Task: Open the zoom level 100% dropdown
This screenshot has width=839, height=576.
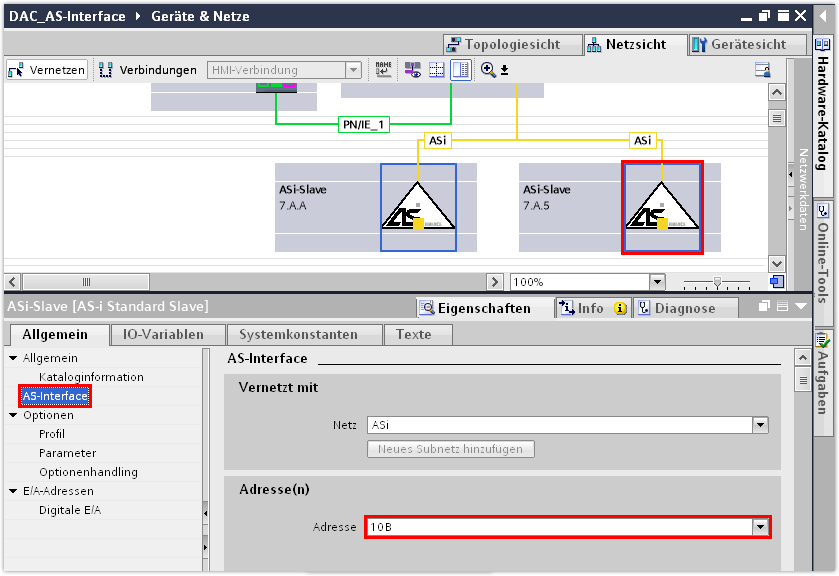Action: coord(657,282)
